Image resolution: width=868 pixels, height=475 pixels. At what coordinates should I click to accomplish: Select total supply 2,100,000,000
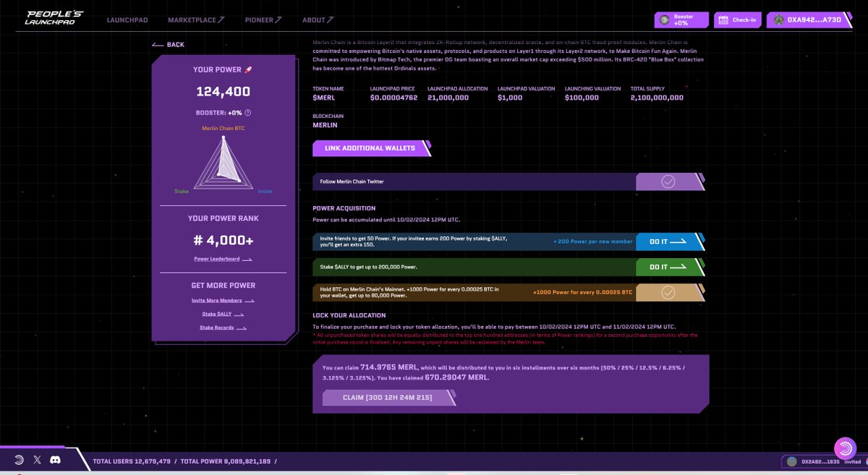[657, 98]
